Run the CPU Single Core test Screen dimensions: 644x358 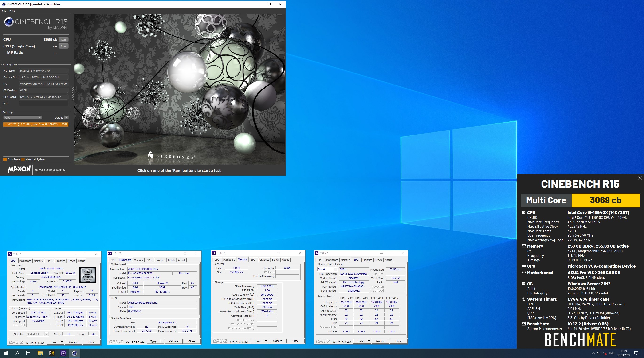(x=63, y=46)
